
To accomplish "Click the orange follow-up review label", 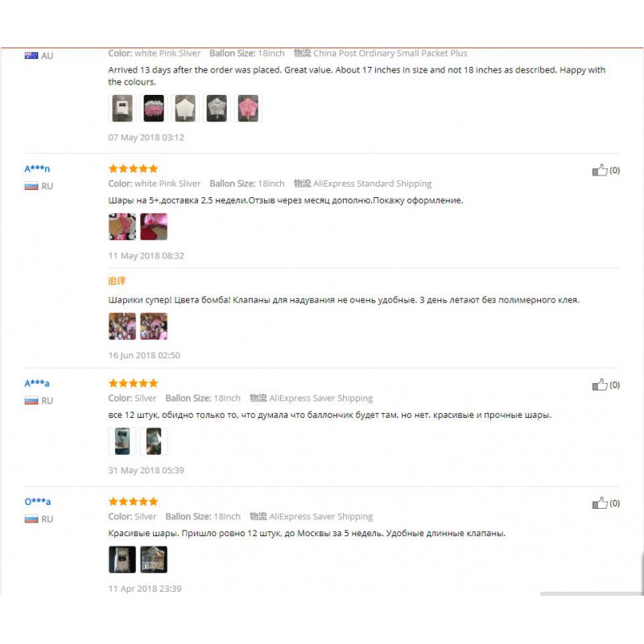I will 117,281.
